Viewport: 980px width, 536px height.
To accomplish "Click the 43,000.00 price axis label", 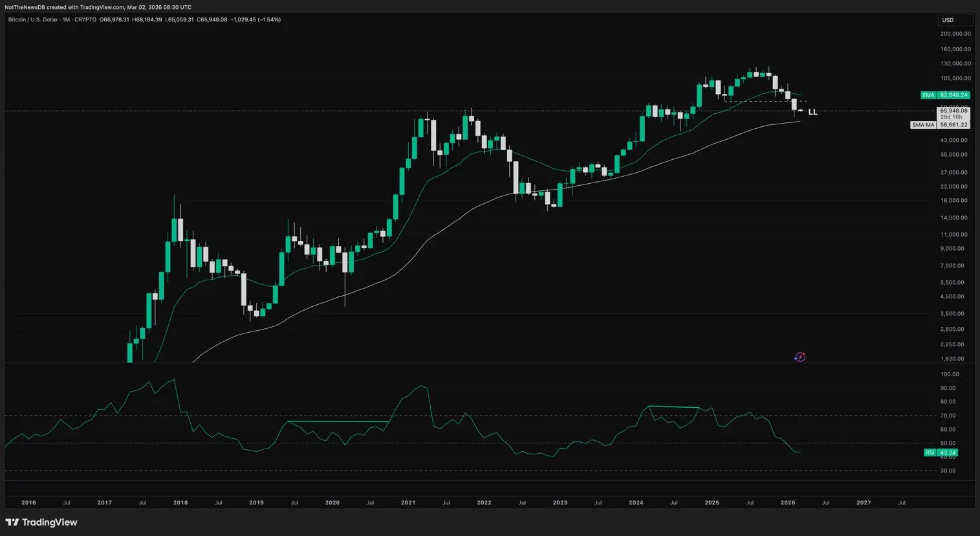I will [954, 140].
